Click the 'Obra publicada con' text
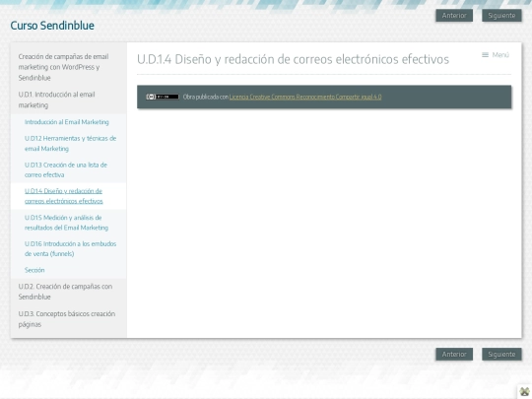This screenshot has height=399, width=532. pyautogui.click(x=206, y=97)
